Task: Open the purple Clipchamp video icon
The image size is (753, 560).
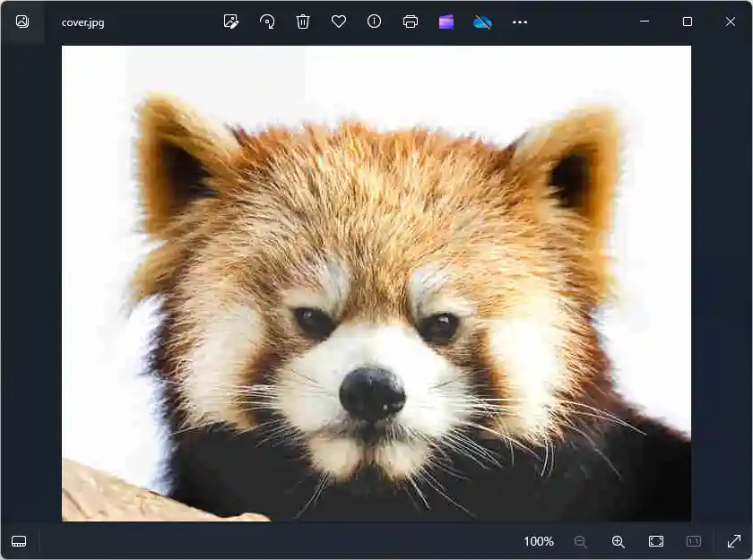Action: click(446, 22)
